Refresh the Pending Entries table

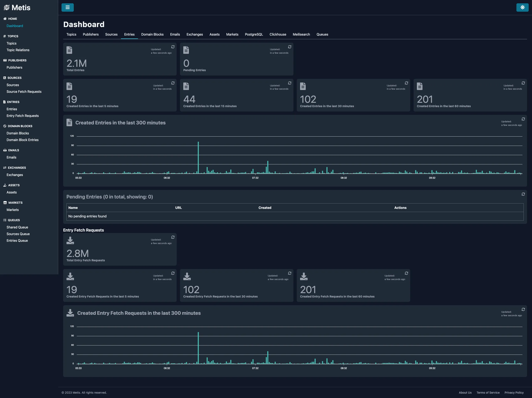[523, 194]
